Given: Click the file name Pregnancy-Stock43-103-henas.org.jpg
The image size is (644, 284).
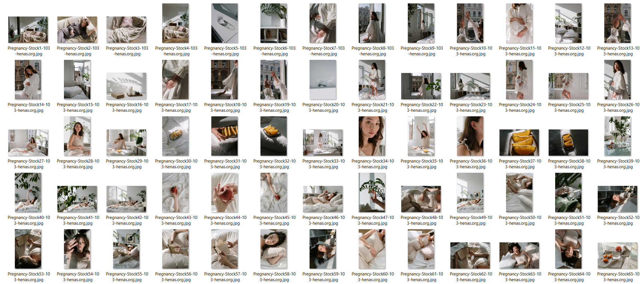Looking at the screenshot, I should [176, 220].
